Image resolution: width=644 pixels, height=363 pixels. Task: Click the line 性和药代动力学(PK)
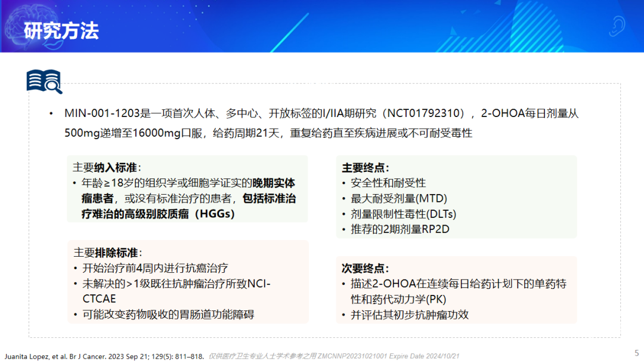pyautogui.click(x=398, y=299)
